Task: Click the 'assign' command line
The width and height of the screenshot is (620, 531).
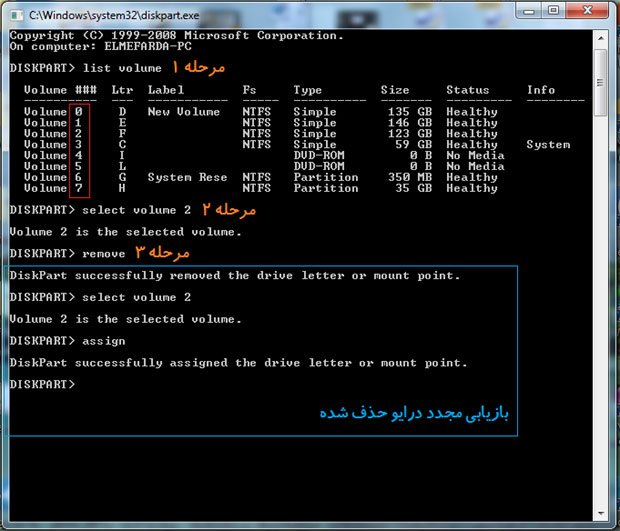Action: click(x=67, y=341)
